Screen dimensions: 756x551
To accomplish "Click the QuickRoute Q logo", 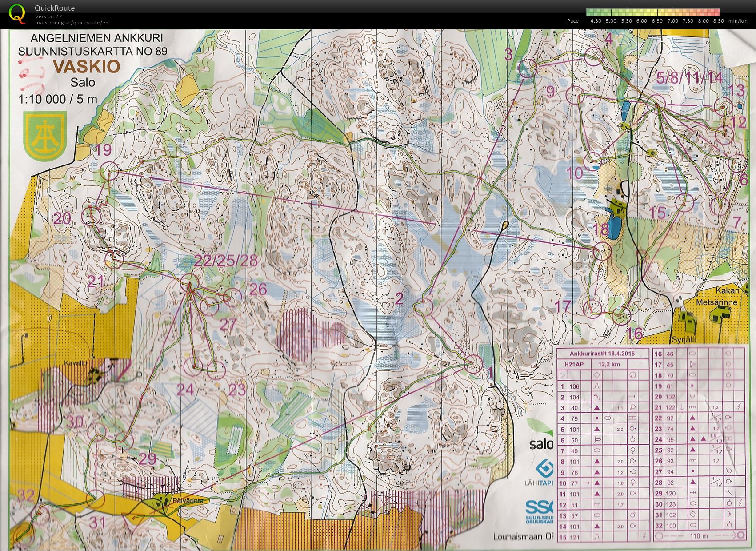I will tap(17, 13).
